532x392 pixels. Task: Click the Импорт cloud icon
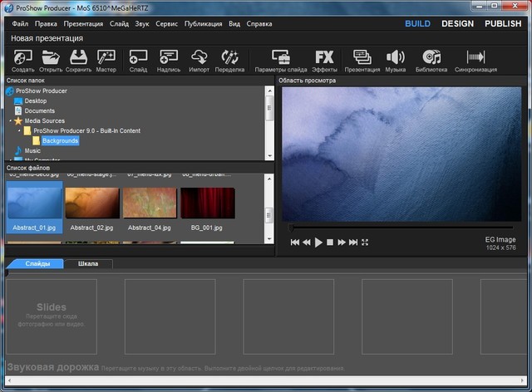[x=199, y=58]
